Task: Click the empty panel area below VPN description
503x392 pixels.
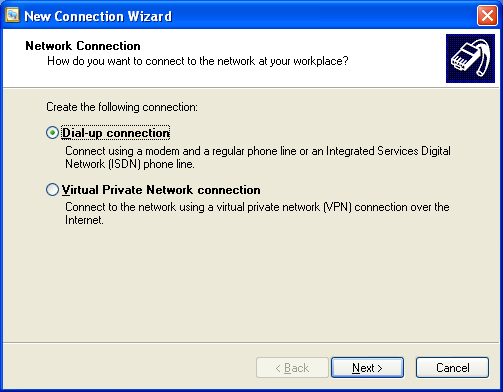Action: click(x=251, y=283)
